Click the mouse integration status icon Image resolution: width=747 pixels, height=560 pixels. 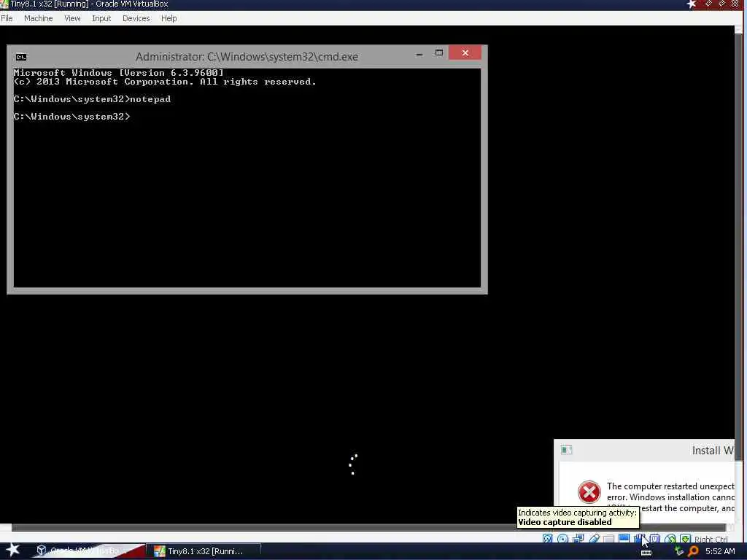[x=670, y=539]
